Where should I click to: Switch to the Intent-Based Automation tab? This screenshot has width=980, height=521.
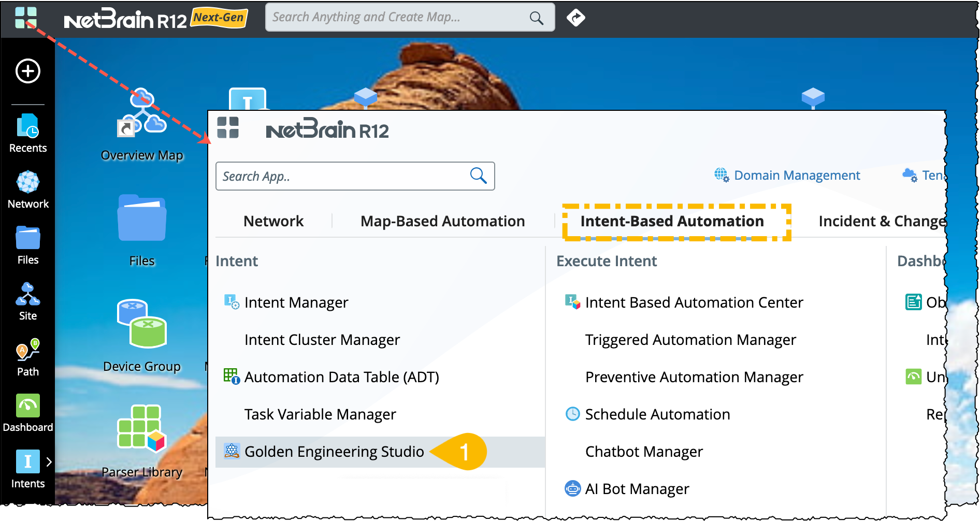[672, 221]
